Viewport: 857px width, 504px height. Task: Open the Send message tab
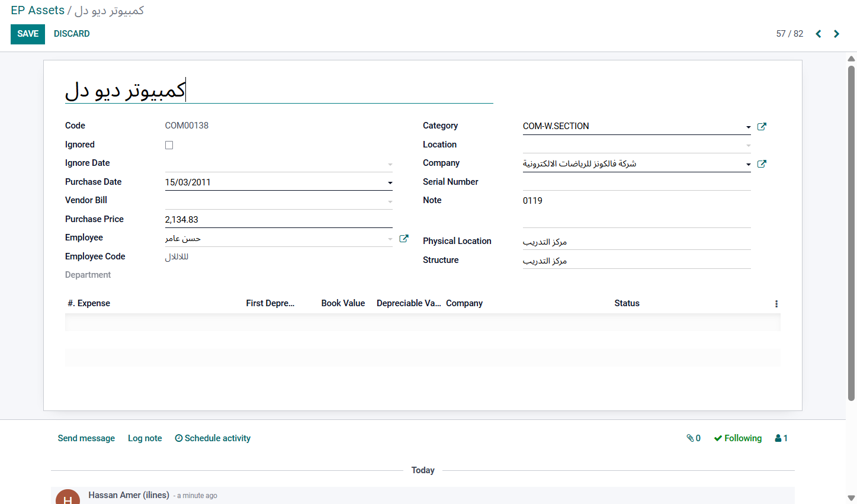pos(86,438)
